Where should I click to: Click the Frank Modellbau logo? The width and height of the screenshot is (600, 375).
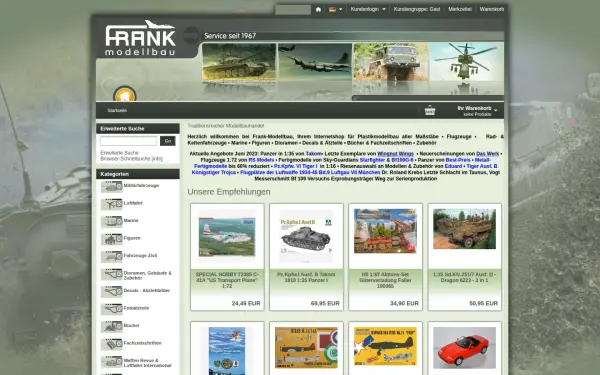pyautogui.click(x=140, y=38)
